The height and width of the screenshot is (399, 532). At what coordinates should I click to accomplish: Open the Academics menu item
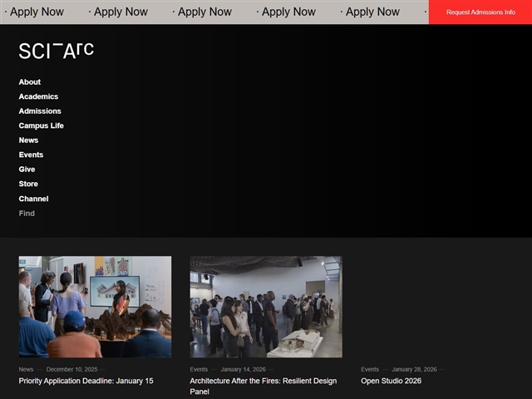point(38,96)
